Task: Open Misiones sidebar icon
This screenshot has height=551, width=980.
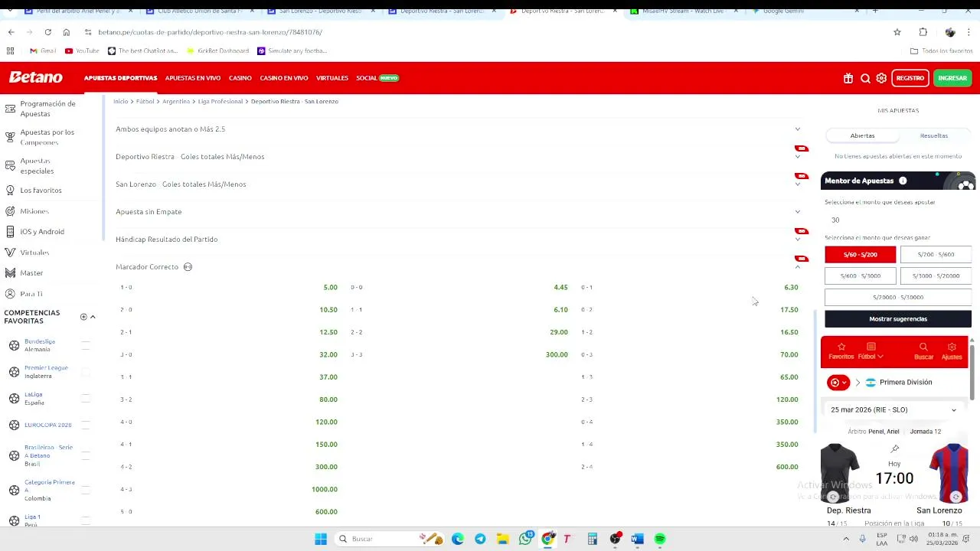Action: [10, 211]
